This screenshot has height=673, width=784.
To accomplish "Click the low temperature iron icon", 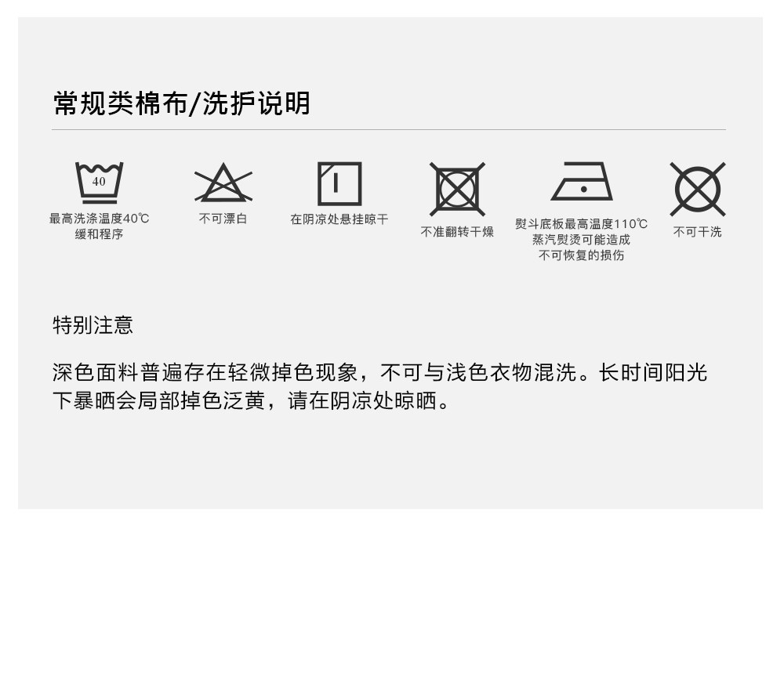I will click(x=582, y=181).
